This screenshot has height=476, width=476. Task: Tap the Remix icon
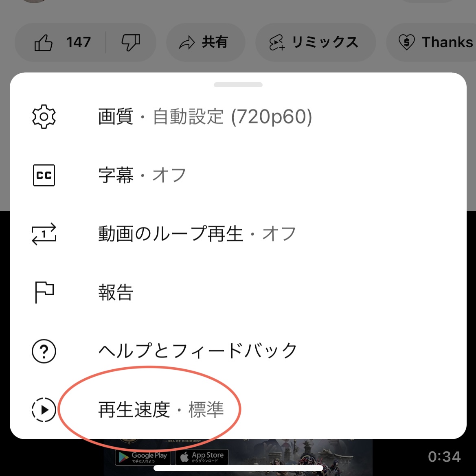(x=276, y=42)
